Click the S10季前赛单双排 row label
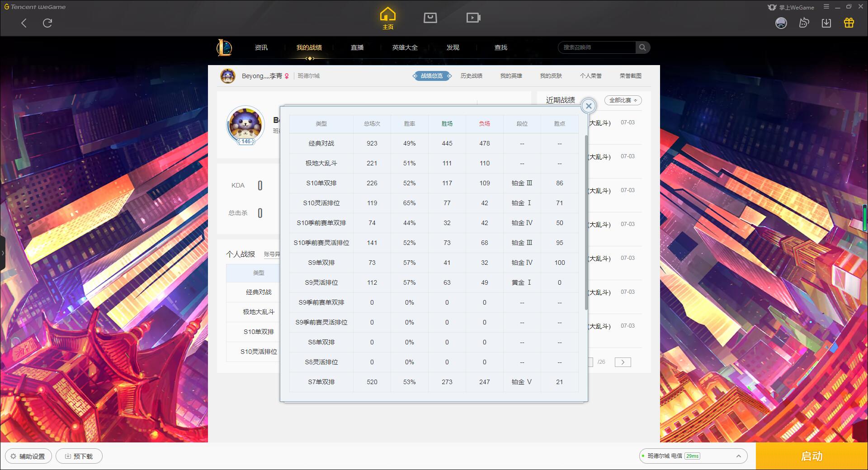 (321, 223)
